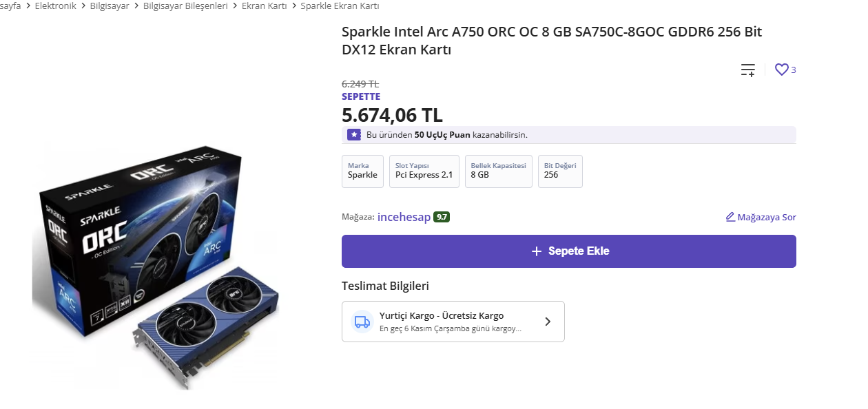Click the Slot Yapısı Pci Express chip
This screenshot has height=409, width=868.
(424, 171)
